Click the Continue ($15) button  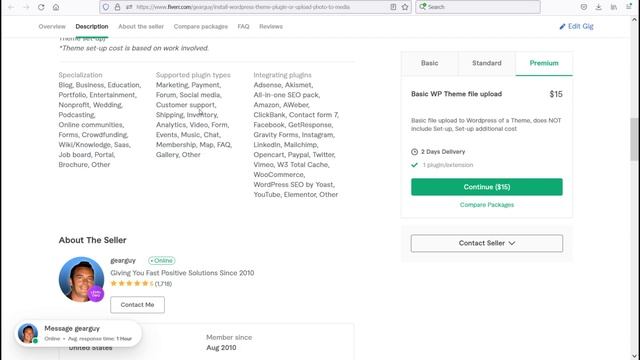tap(487, 187)
